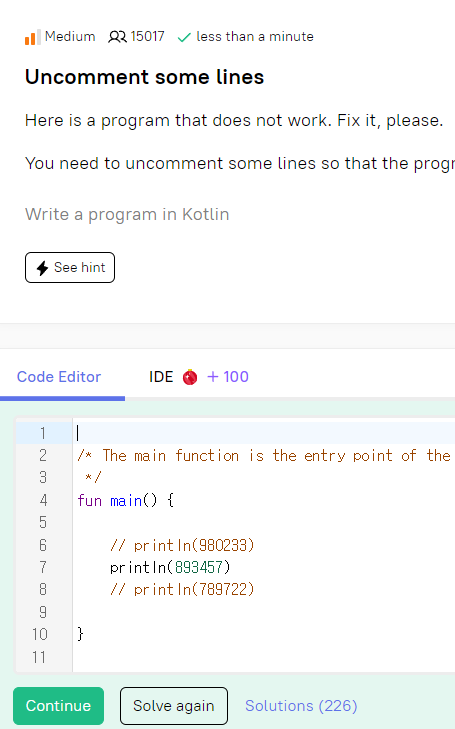Click the green checkmark time icon
455x729 pixels.
(185, 37)
